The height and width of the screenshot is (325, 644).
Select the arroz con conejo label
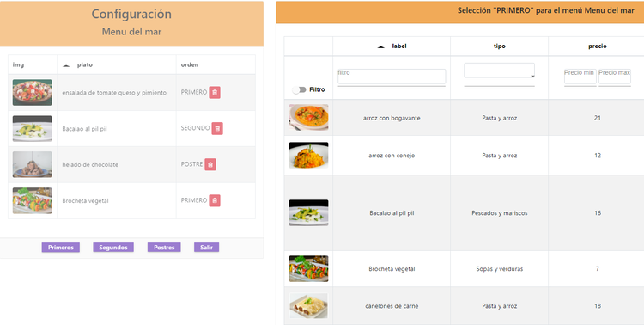click(392, 156)
